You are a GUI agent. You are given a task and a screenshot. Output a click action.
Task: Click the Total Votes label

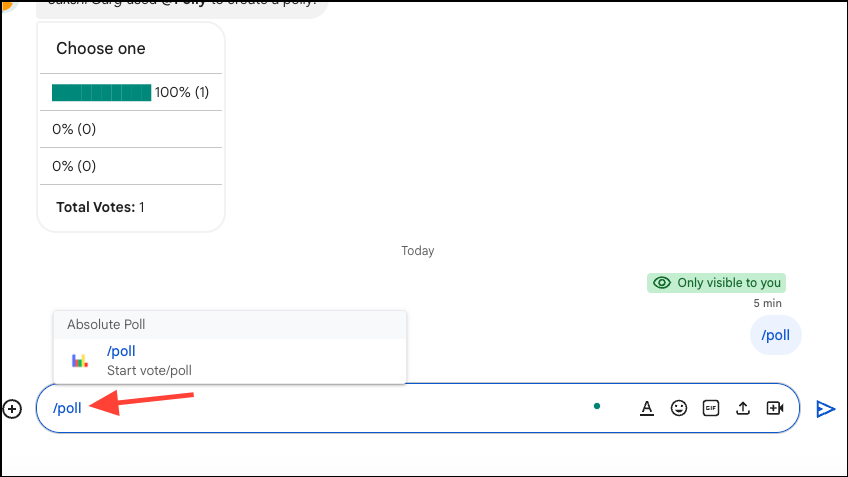tap(94, 207)
